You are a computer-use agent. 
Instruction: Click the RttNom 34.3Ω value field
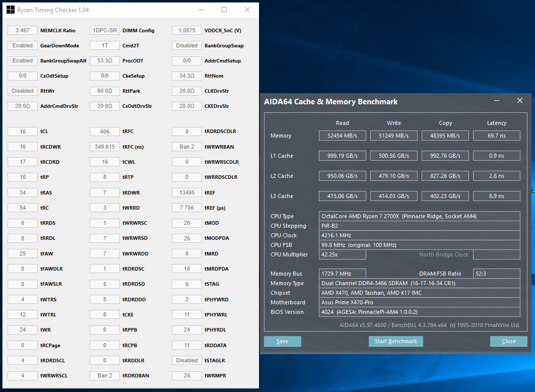[x=187, y=76]
